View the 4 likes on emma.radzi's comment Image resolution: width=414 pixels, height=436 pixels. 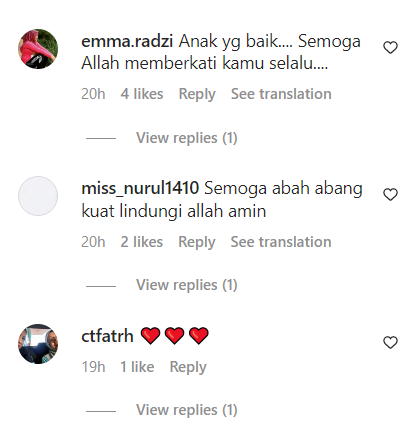point(142,94)
